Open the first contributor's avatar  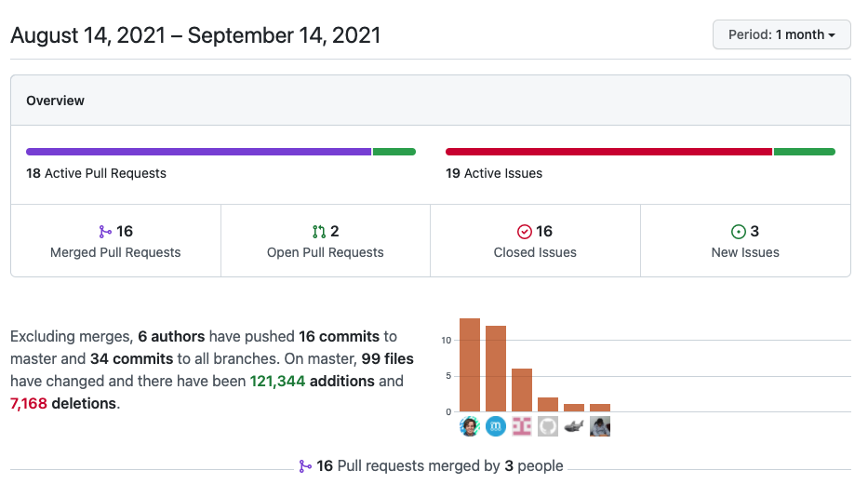click(x=470, y=426)
